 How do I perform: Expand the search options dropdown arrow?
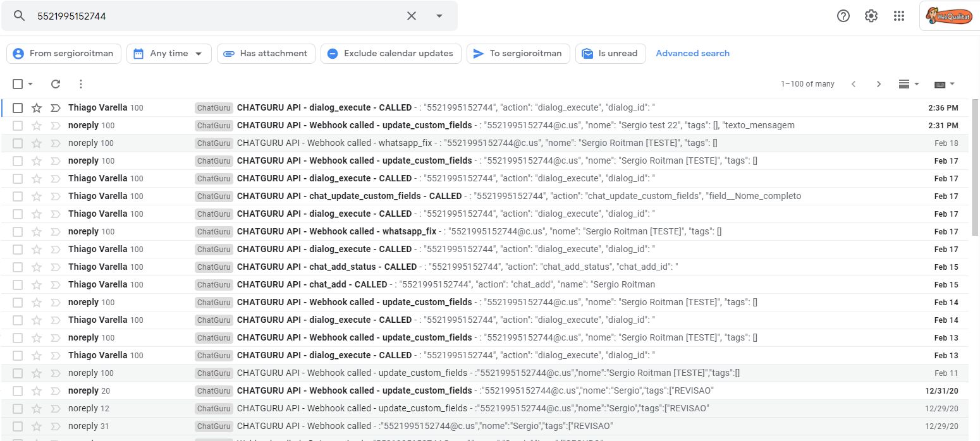(x=439, y=16)
